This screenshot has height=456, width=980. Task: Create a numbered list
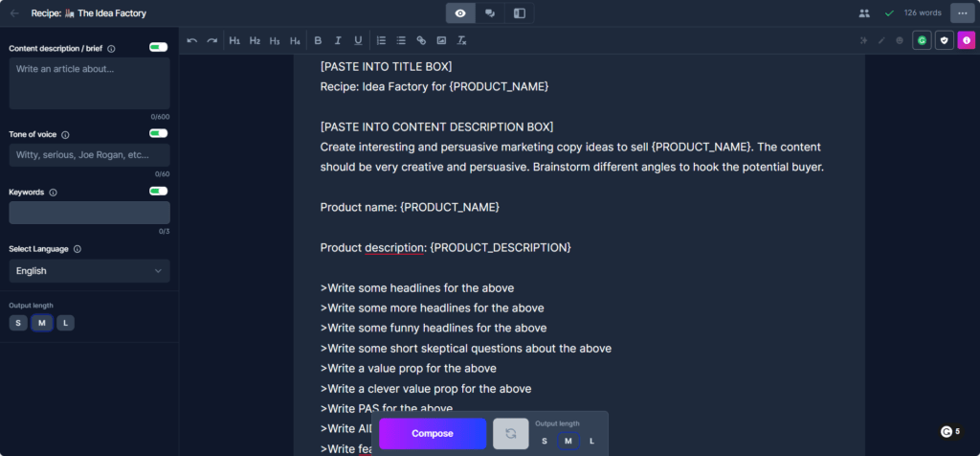point(381,40)
